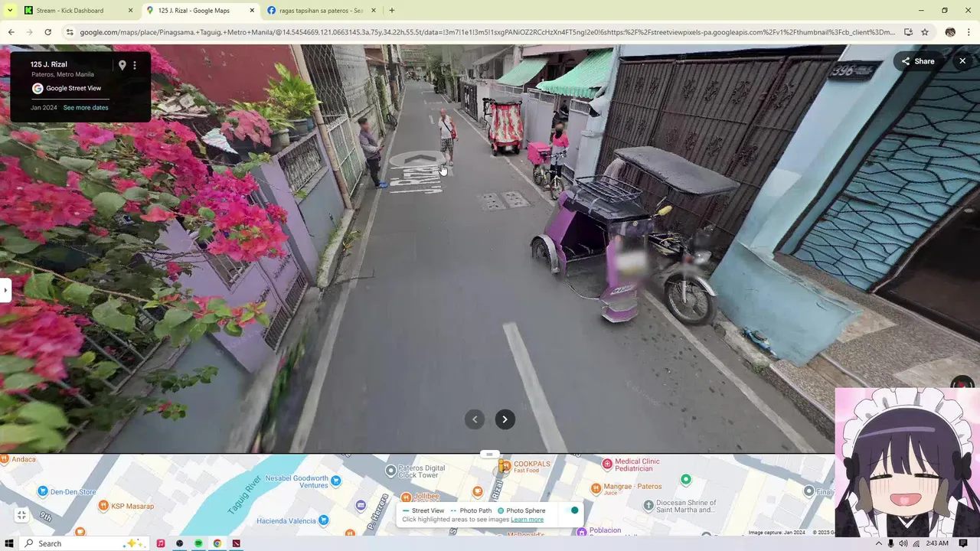Open the clock showing 2:43 AM
Screen dimensions: 980x551
937,543
